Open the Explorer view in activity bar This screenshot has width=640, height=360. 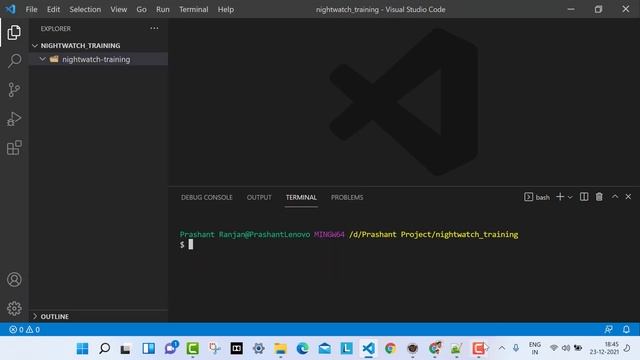pos(14,33)
